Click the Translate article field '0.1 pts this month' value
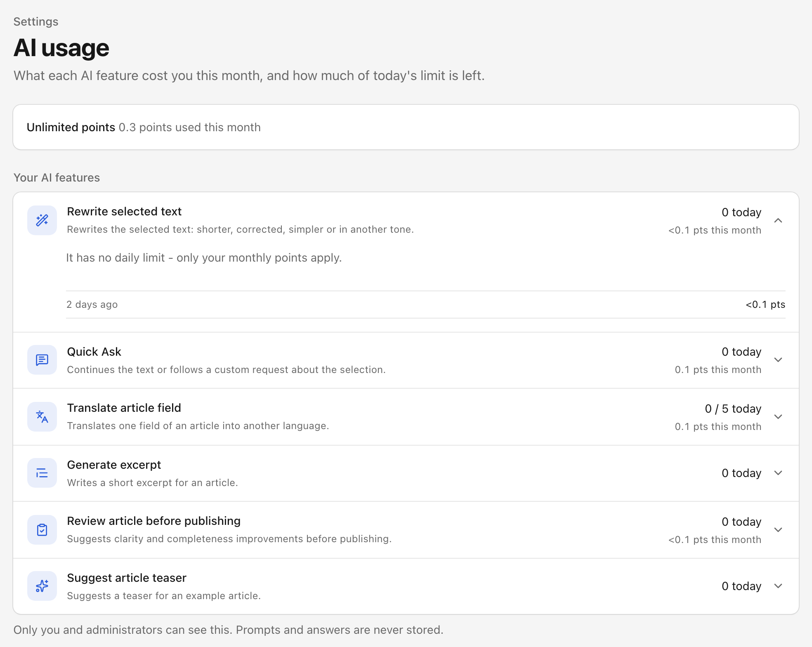 pos(718,427)
